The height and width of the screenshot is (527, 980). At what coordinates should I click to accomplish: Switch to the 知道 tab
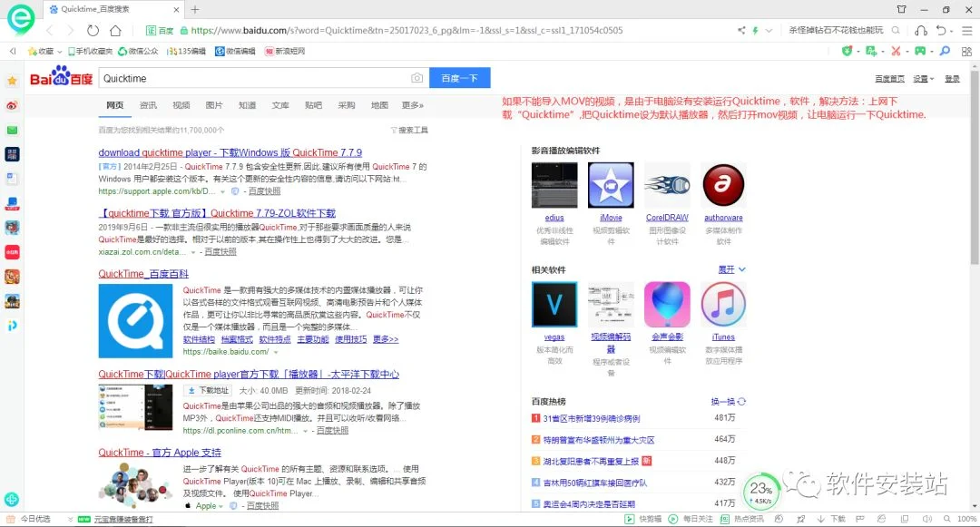pyautogui.click(x=248, y=105)
